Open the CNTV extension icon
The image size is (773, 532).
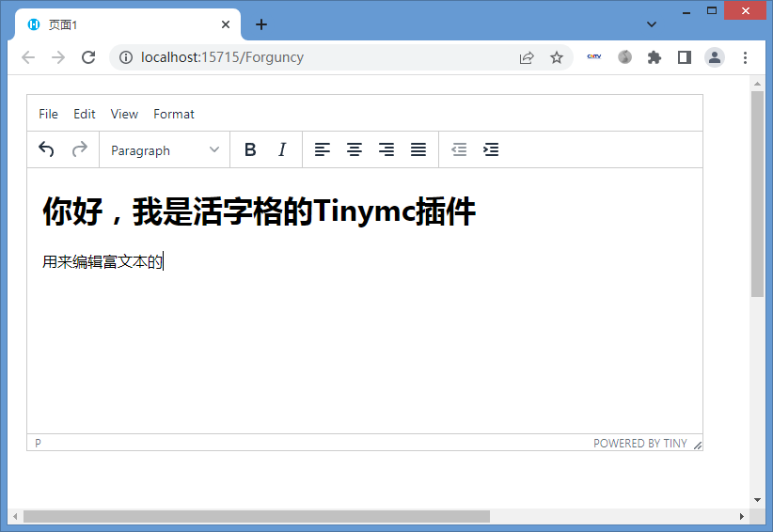tap(594, 56)
